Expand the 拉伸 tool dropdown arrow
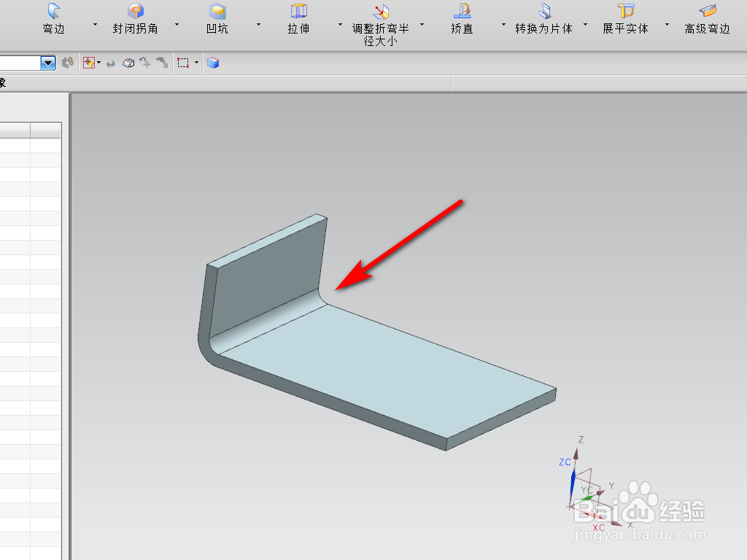This screenshot has height=560, width=747. point(340,24)
